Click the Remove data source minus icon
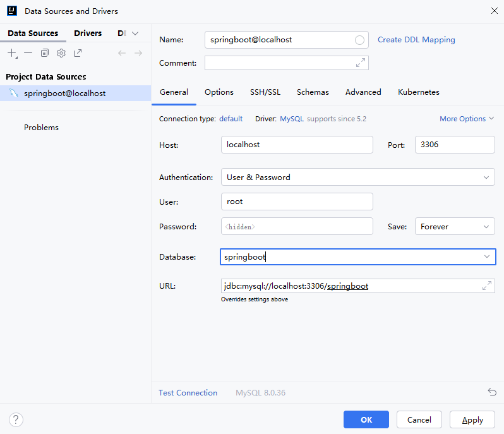The height and width of the screenshot is (434, 504). pos(28,53)
